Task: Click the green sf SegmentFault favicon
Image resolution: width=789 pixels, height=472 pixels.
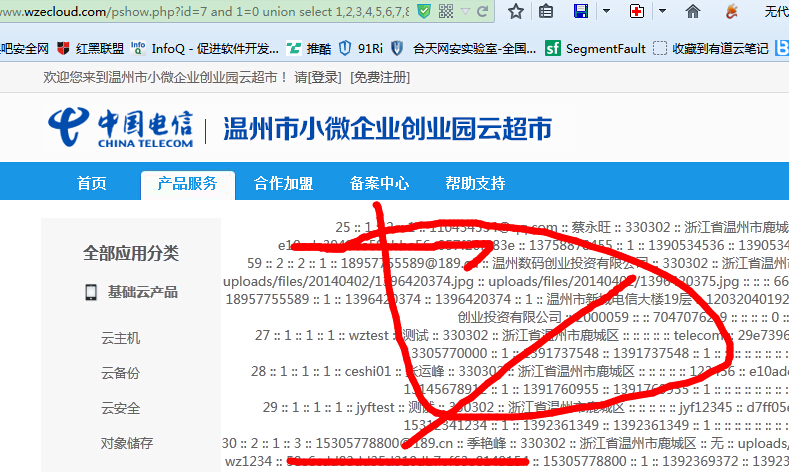Action: coord(553,48)
